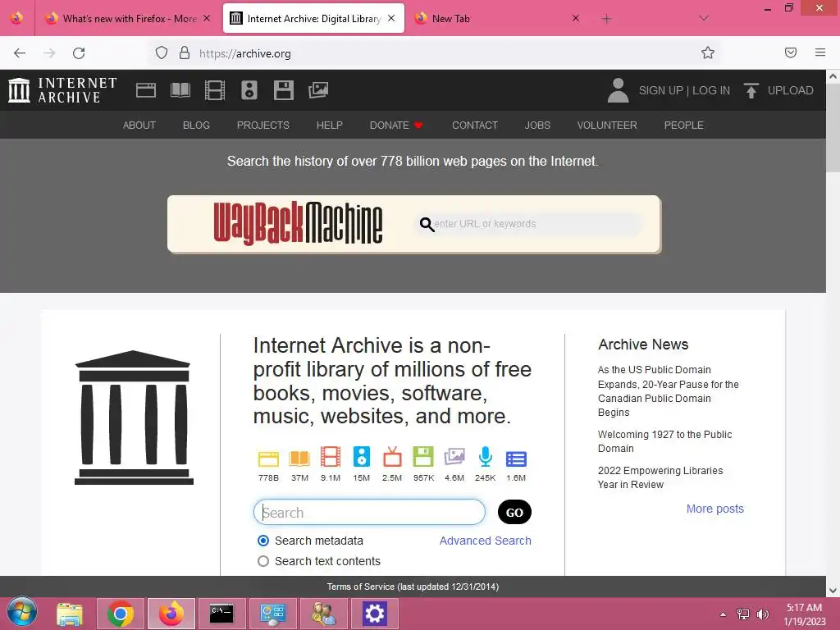This screenshot has width=840, height=630.
Task: Open Save to Pocket icon
Action: (791, 52)
